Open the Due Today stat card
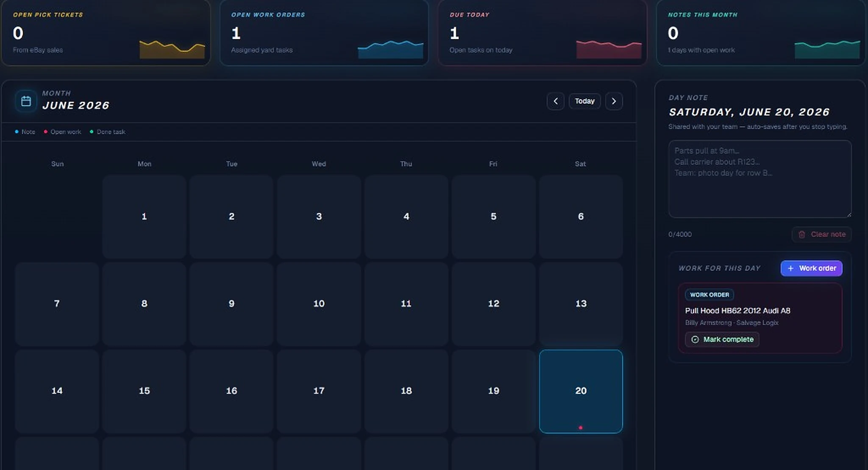 click(542, 33)
